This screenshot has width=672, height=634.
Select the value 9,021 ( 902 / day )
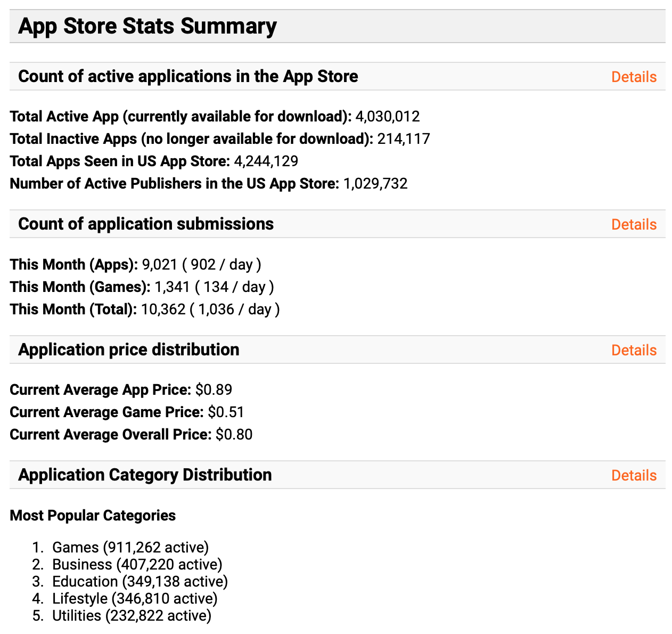(202, 265)
